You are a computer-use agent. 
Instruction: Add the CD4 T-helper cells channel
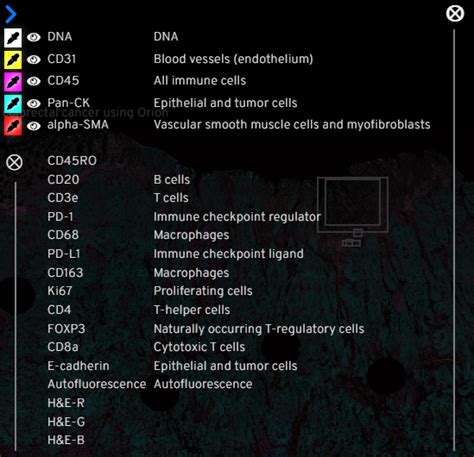click(59, 310)
